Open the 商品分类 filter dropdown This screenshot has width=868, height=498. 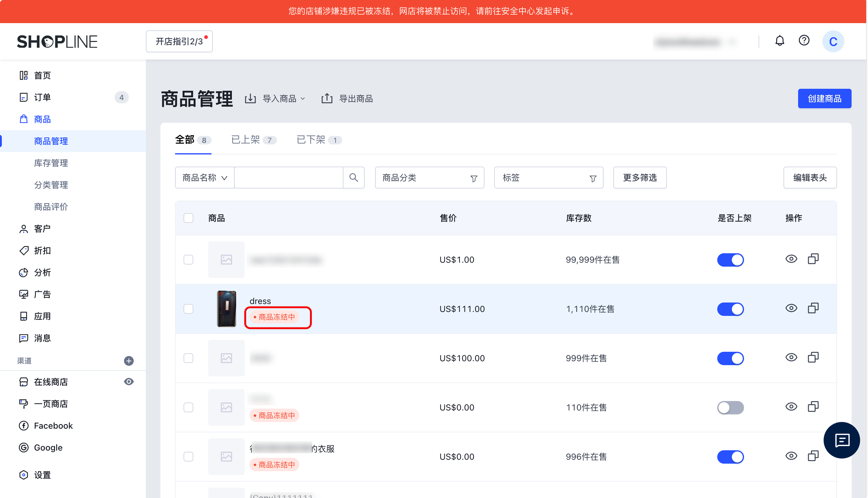click(429, 178)
